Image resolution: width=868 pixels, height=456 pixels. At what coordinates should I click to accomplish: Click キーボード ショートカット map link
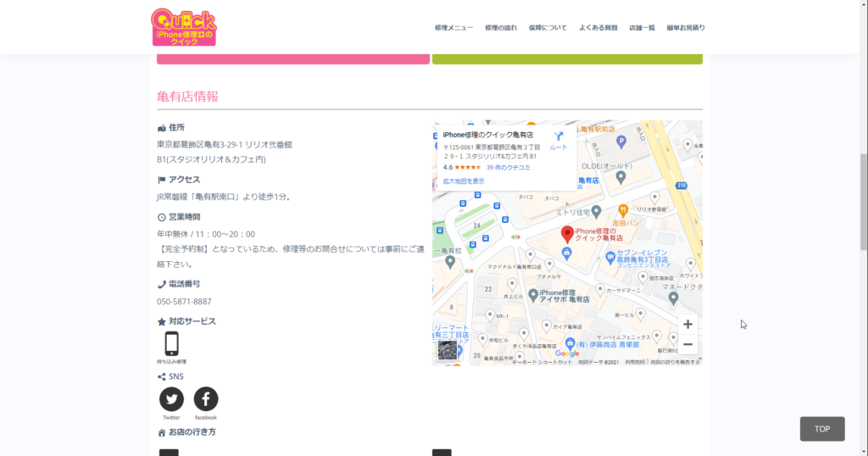coord(542,363)
